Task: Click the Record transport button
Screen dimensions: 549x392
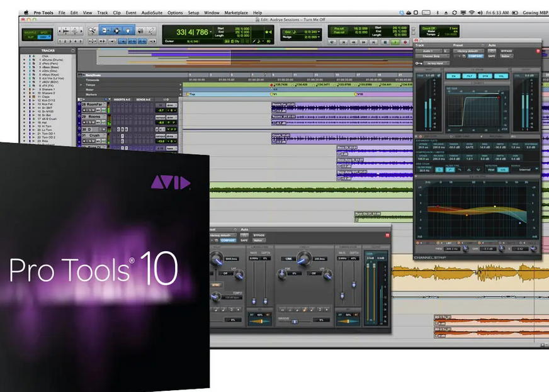Action: tap(405, 42)
